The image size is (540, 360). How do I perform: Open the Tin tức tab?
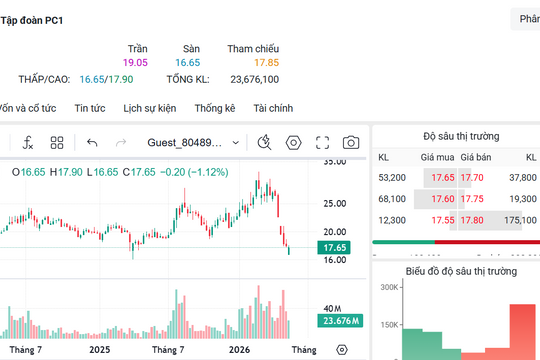point(90,108)
